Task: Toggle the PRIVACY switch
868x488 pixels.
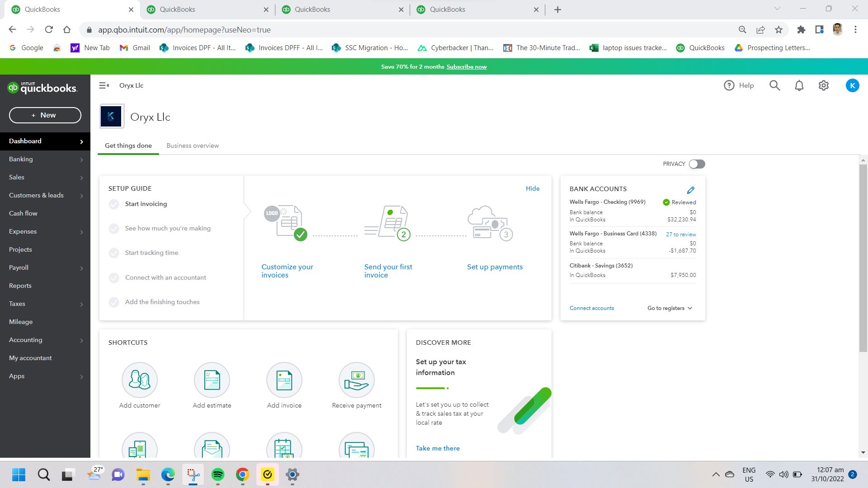Action: [697, 164]
